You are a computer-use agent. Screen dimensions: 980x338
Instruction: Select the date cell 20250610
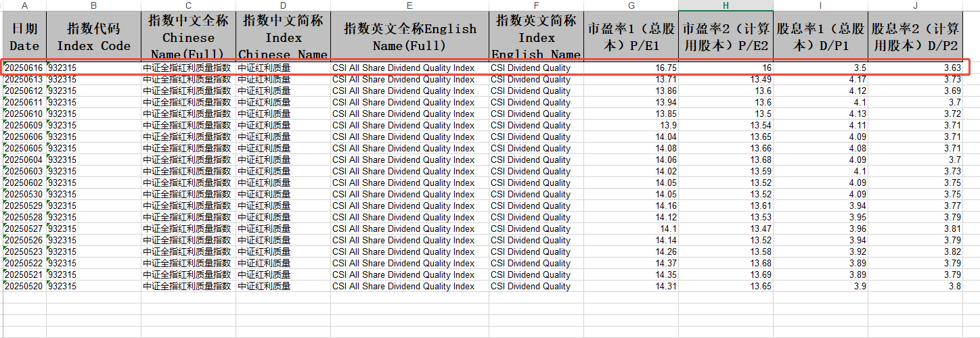[x=25, y=114]
